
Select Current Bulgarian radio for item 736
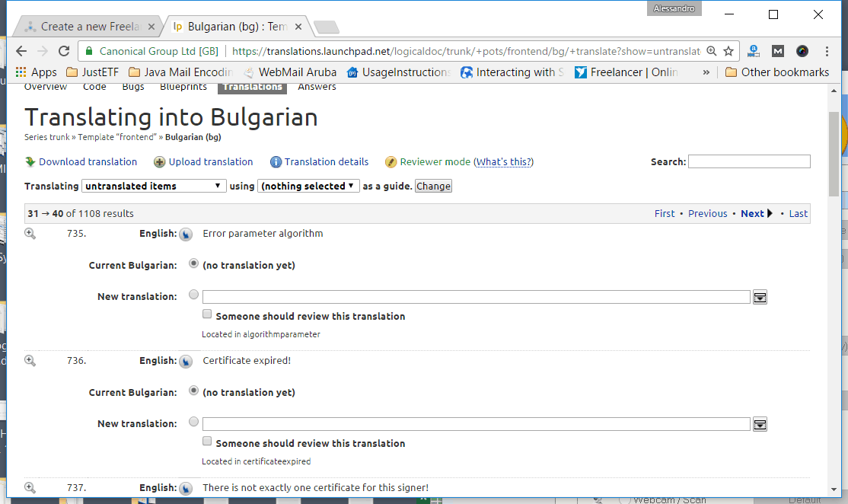[x=194, y=391]
